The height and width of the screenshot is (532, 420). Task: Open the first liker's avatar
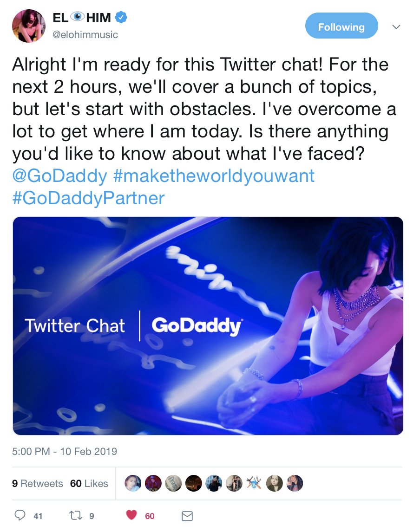(133, 483)
